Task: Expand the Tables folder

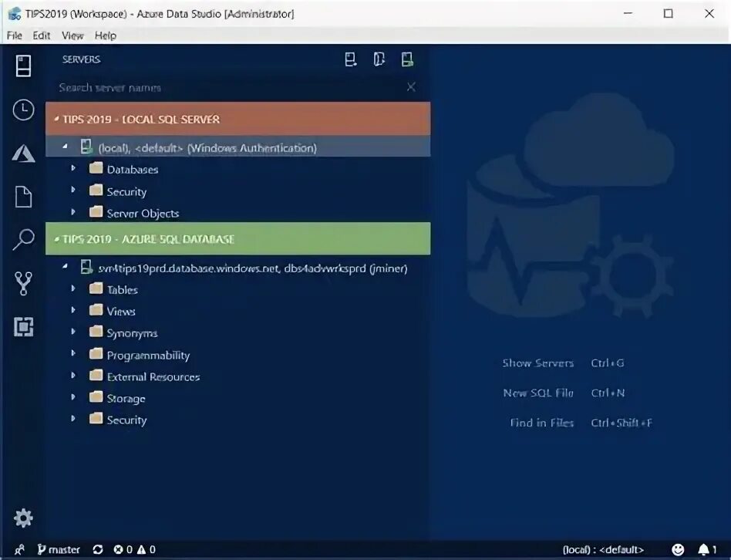Action: coord(73,288)
